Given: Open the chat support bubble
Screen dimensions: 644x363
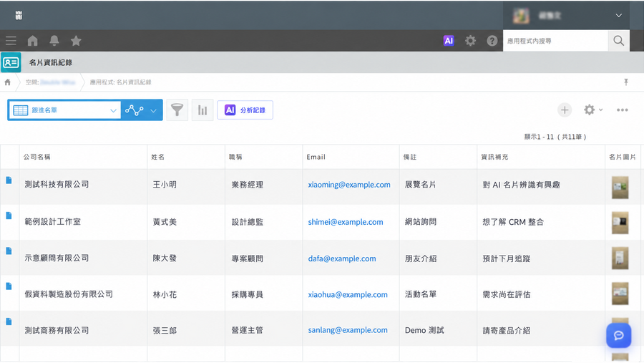Looking at the screenshot, I should pyautogui.click(x=618, y=336).
